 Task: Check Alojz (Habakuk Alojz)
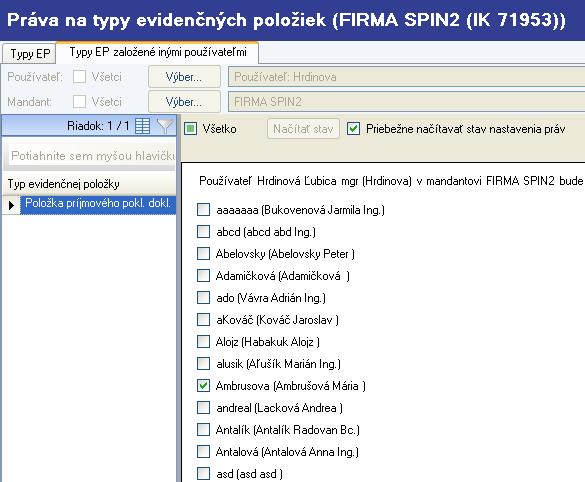203,342
